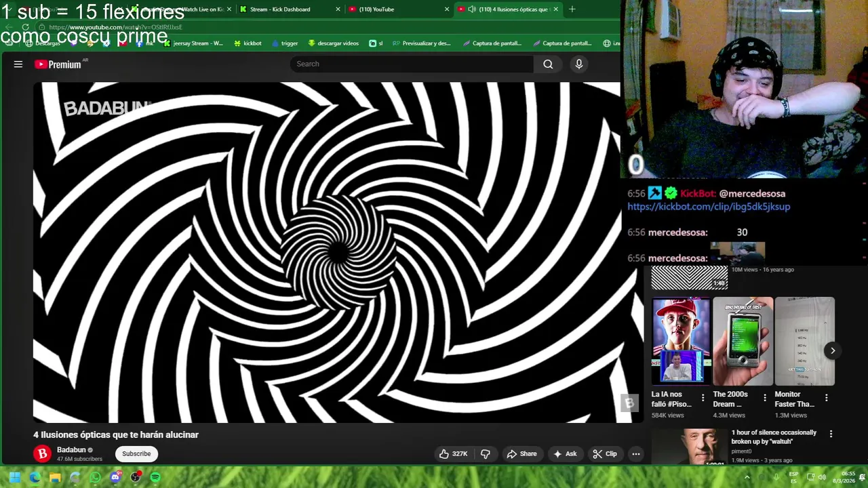Close the '(110) YouTube' tab
The height and width of the screenshot is (488, 868).
[446, 9]
